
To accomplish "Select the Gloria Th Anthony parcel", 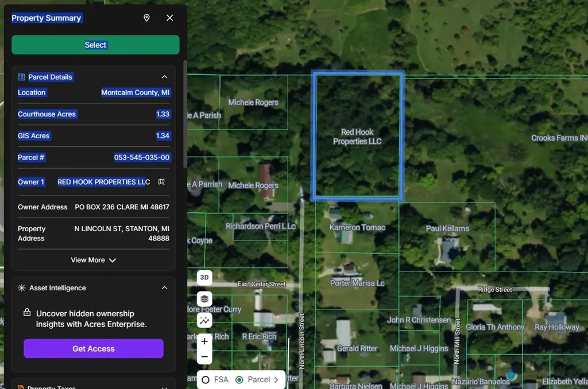I will [495, 327].
